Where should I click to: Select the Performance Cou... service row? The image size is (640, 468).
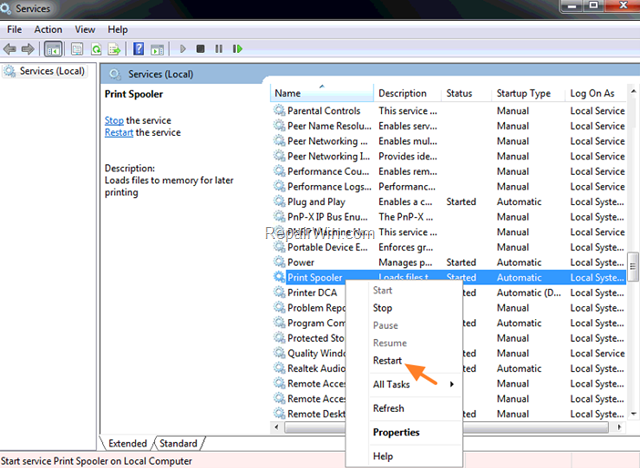pos(448,171)
